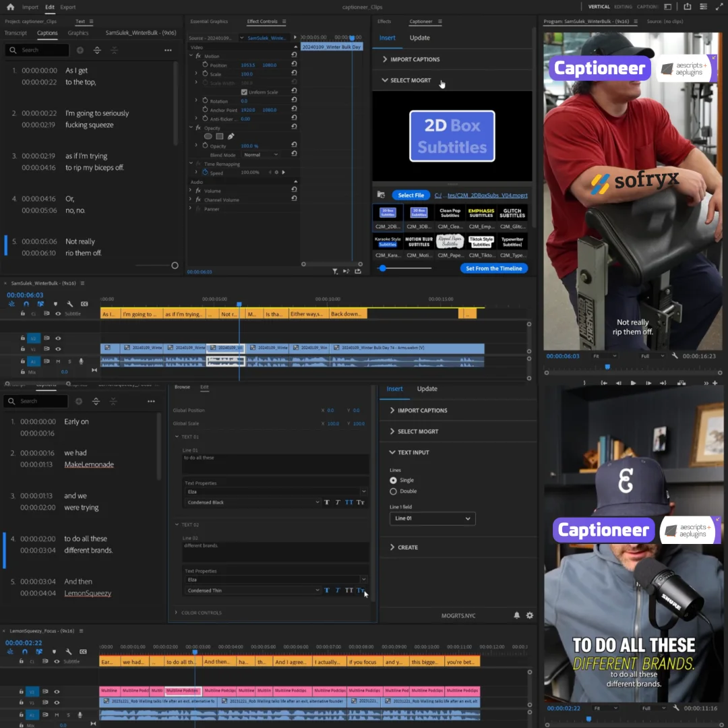This screenshot has width=728, height=728.
Task: Reset the Motion effect parameters
Action: (x=294, y=56)
